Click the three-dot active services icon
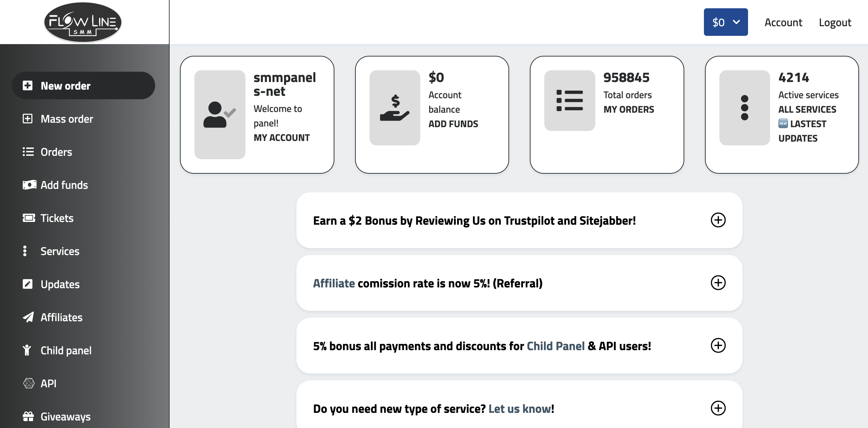Viewport: 868px width, 428px height. (x=745, y=108)
